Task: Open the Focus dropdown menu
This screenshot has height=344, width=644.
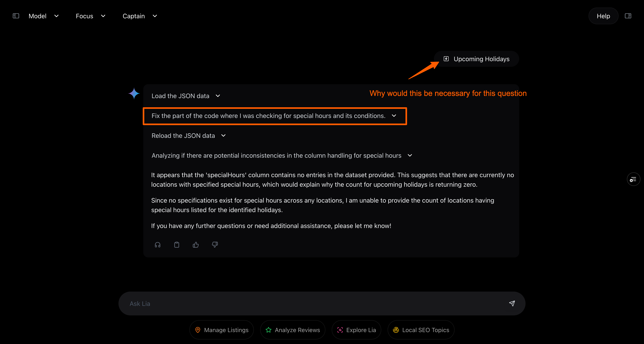Action: [x=90, y=16]
